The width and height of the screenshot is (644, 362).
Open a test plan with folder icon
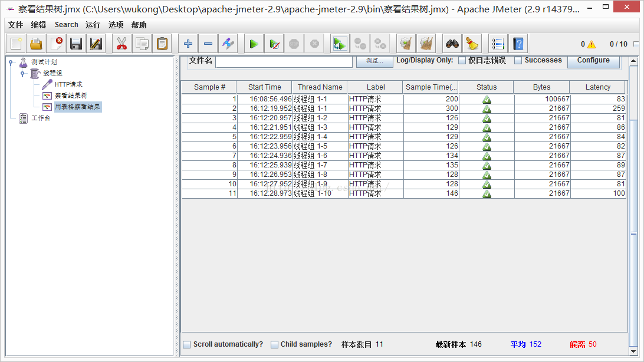coord(36,44)
